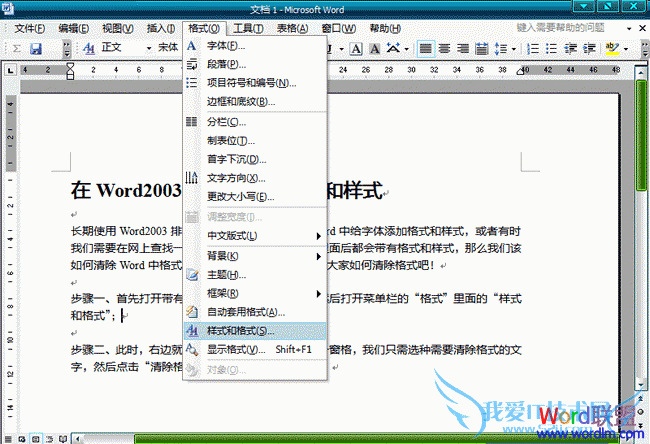Screen dimensions: 650x444
Task: Choose 分栏(C) menu entry
Action: (255, 122)
